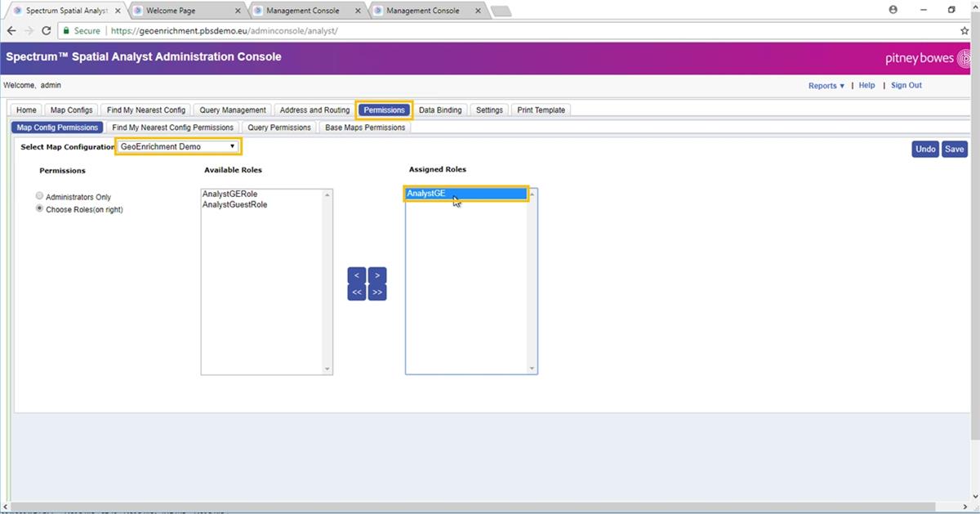Image resolution: width=980 pixels, height=514 pixels.
Task: Click the Undo button
Action: 925,149
